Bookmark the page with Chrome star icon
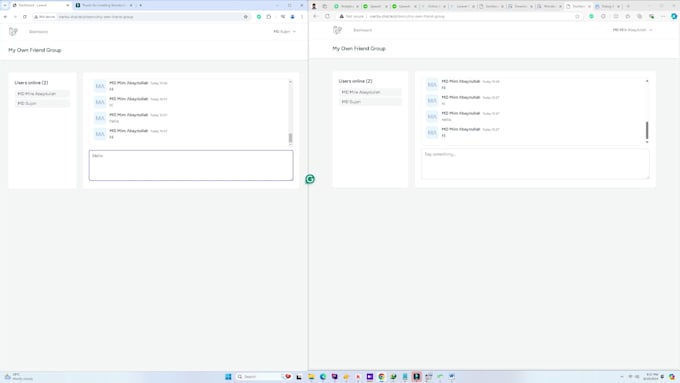Image resolution: width=680 pixels, height=383 pixels. [245, 17]
